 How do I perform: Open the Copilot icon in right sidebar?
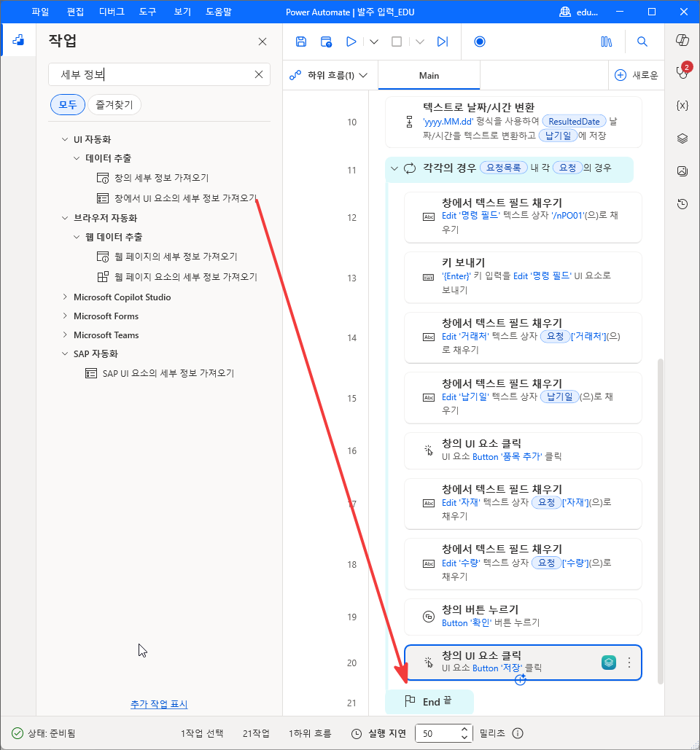point(682,40)
